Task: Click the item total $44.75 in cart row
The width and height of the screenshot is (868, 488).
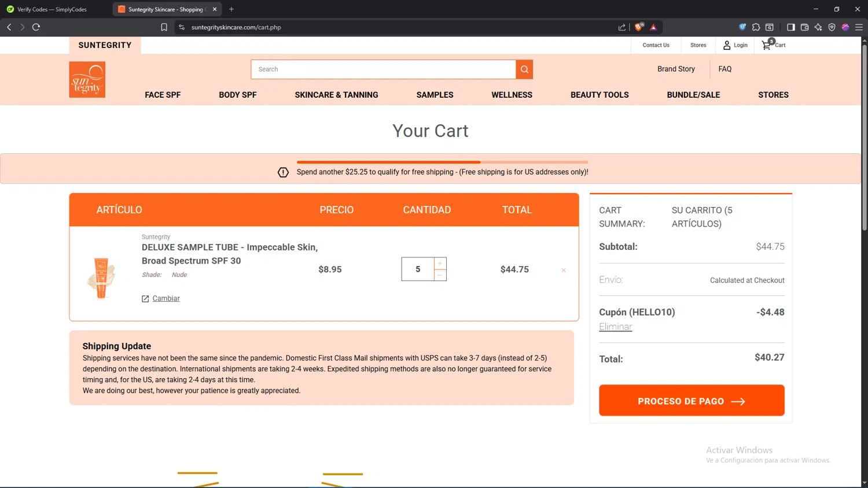Action: tap(514, 269)
